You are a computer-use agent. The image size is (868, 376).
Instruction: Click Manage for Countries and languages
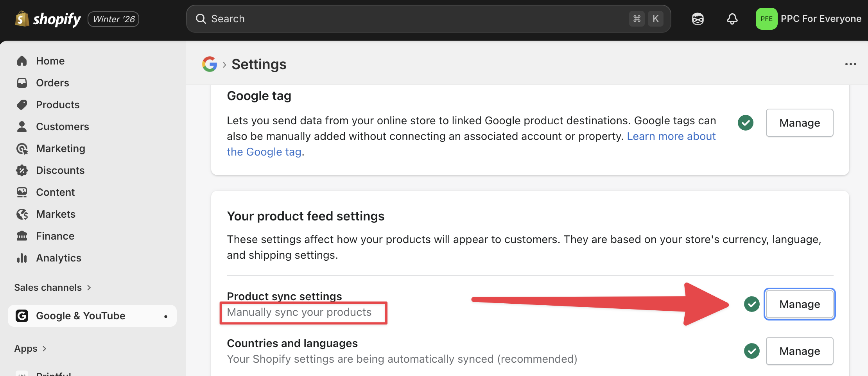coord(800,351)
